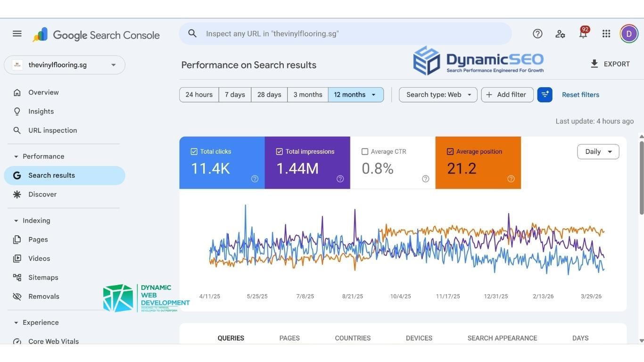
Task: Switch to the Pages tab
Action: (x=289, y=338)
